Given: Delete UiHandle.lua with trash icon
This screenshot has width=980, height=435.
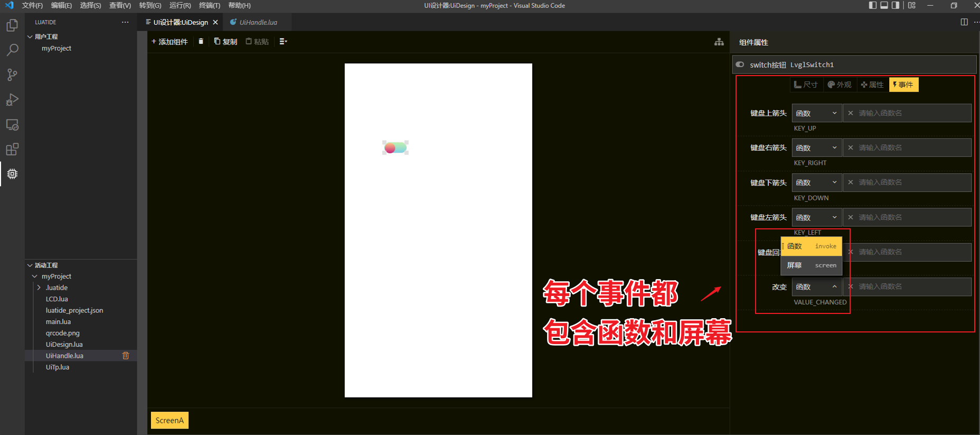Looking at the screenshot, I should pyautogui.click(x=126, y=356).
